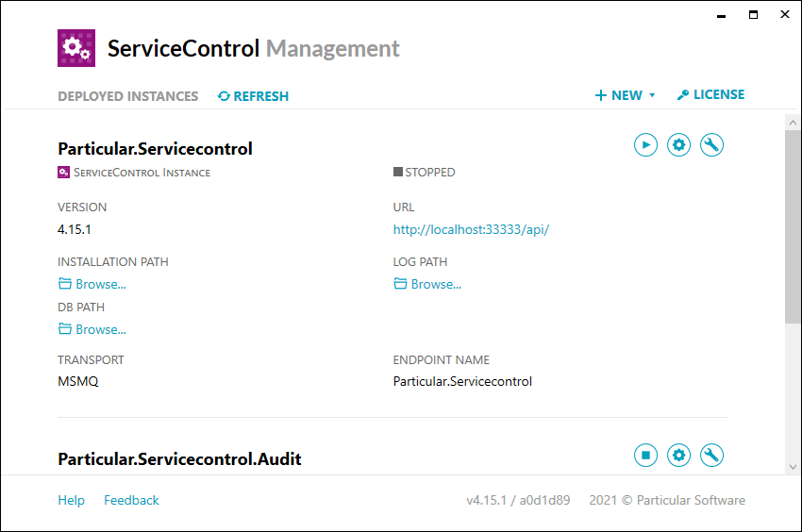Click version text v4.15.1 / a0d1d89

click(518, 500)
